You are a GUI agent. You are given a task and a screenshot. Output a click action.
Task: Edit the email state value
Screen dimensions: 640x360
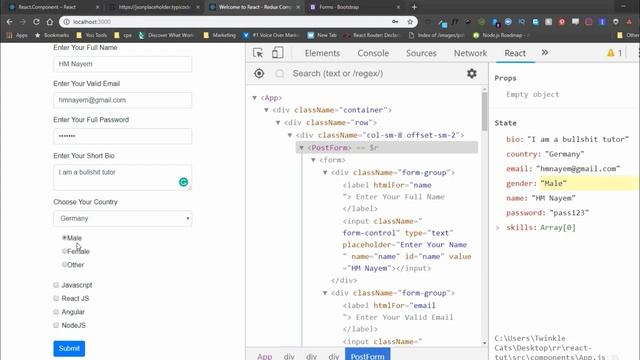click(x=578, y=169)
